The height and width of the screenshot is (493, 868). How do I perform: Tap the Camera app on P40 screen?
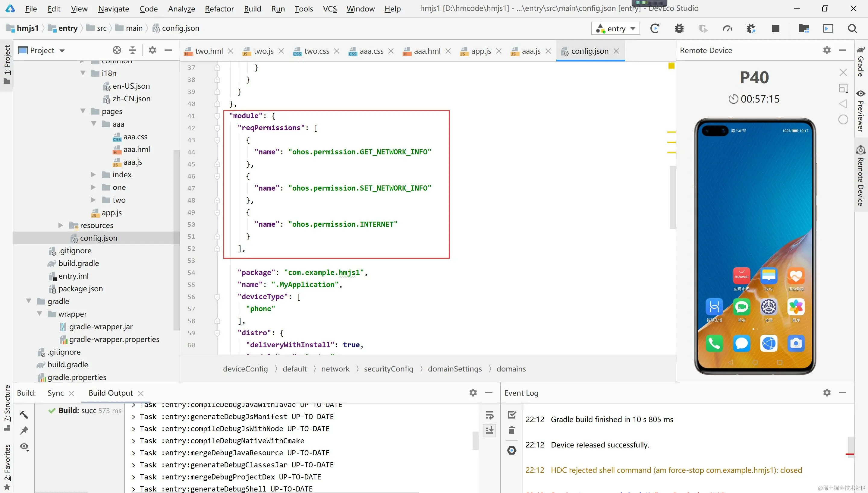tap(796, 343)
